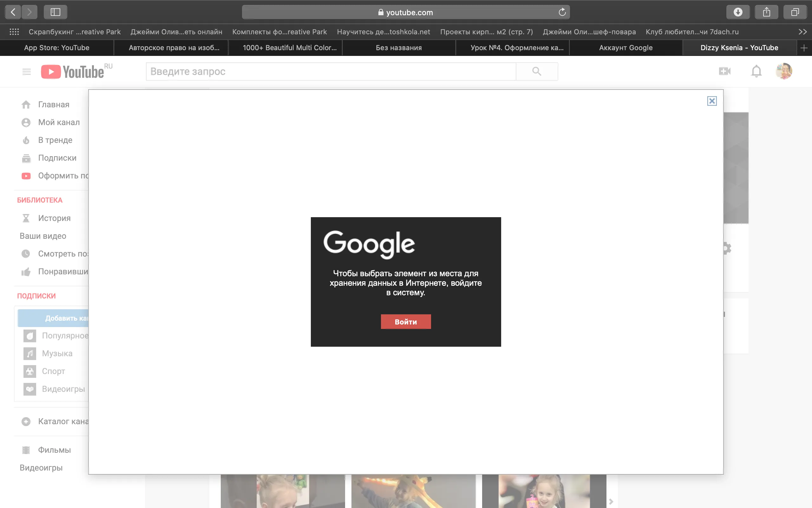The image size is (812, 508).
Task: Open Проекты кирп... м2 (стр. 7) bookmark
Action: coord(487,31)
